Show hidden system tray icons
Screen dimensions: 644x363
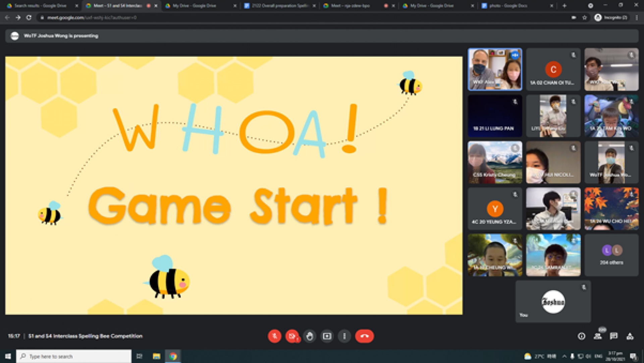[565, 356]
